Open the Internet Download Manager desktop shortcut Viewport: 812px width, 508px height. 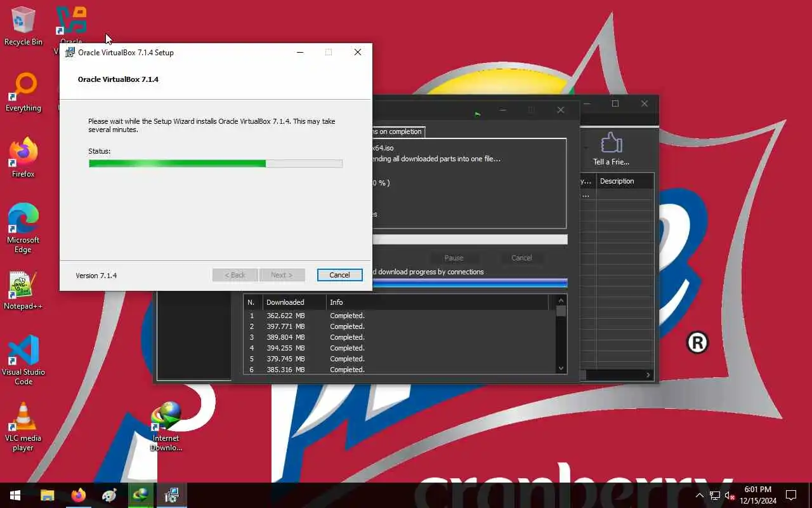pyautogui.click(x=166, y=426)
